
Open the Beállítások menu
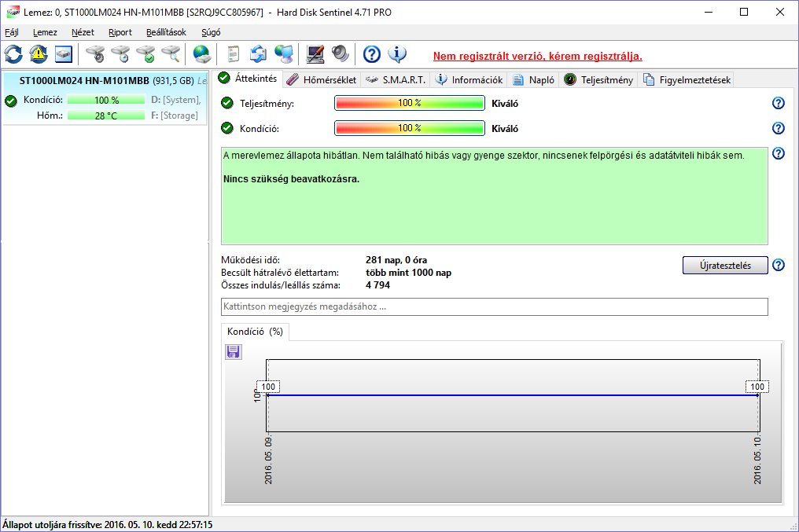[x=166, y=32]
